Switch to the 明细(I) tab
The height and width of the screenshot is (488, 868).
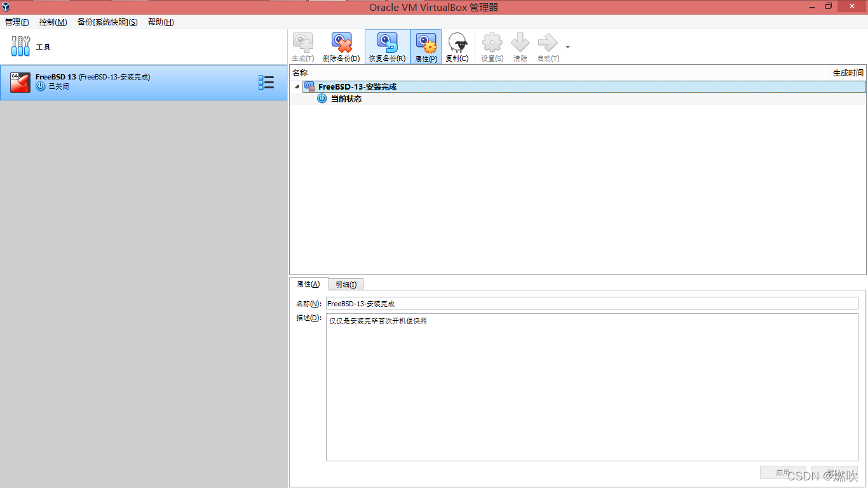(346, 285)
